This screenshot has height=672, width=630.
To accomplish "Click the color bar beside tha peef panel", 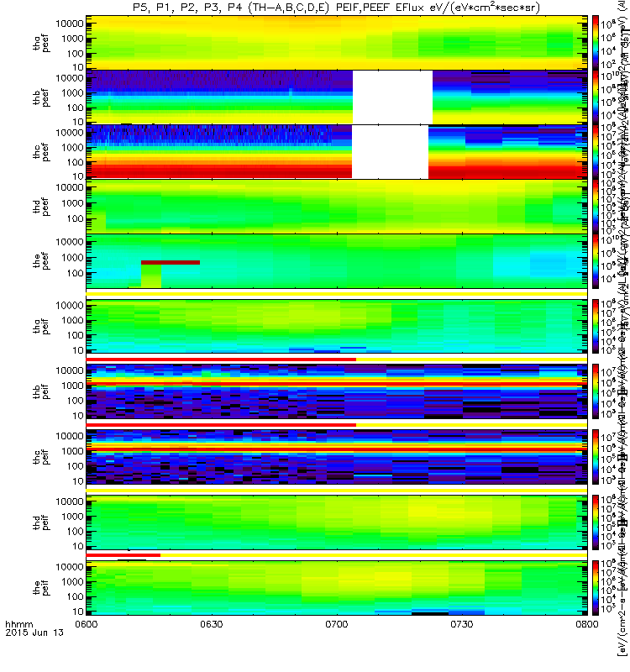I will tap(596, 43).
